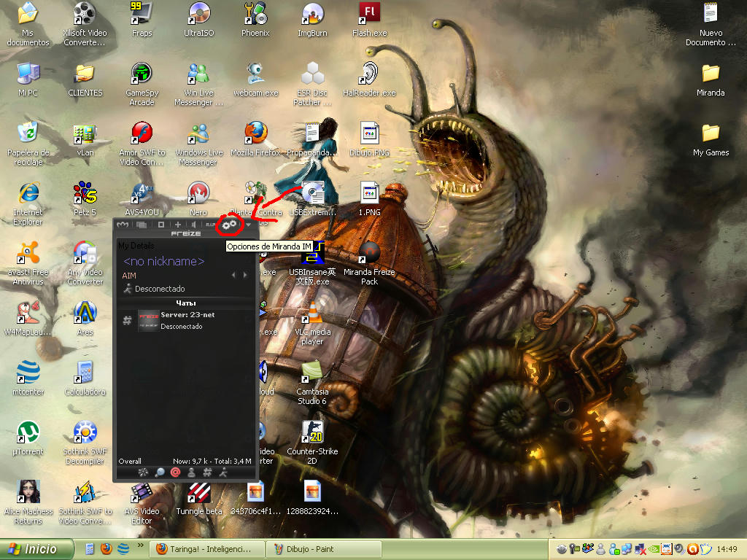The width and height of the screenshot is (747, 560).
Task: Switch to Dibujo - Paint taskbar window
Action: click(324, 549)
